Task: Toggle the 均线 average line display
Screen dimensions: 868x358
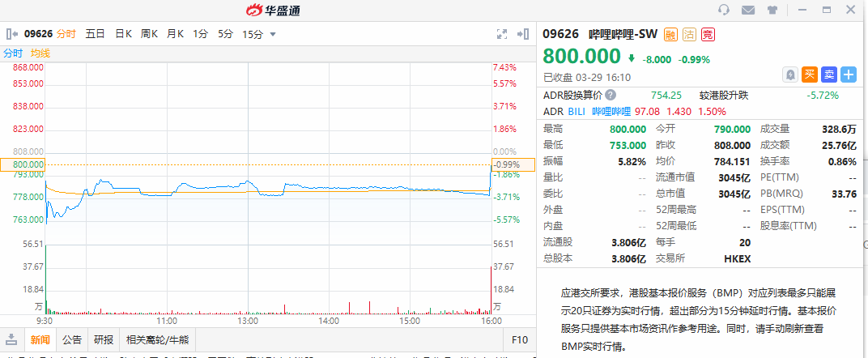Action: point(40,53)
